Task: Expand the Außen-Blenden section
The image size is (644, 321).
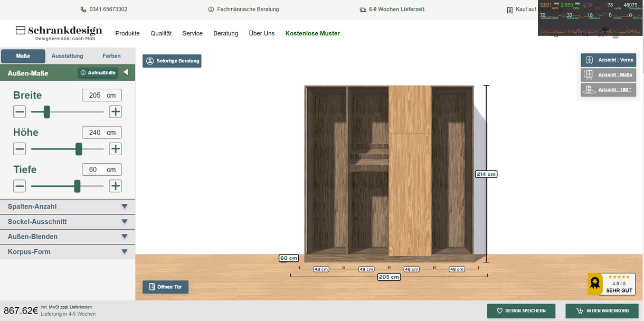Action: point(68,237)
